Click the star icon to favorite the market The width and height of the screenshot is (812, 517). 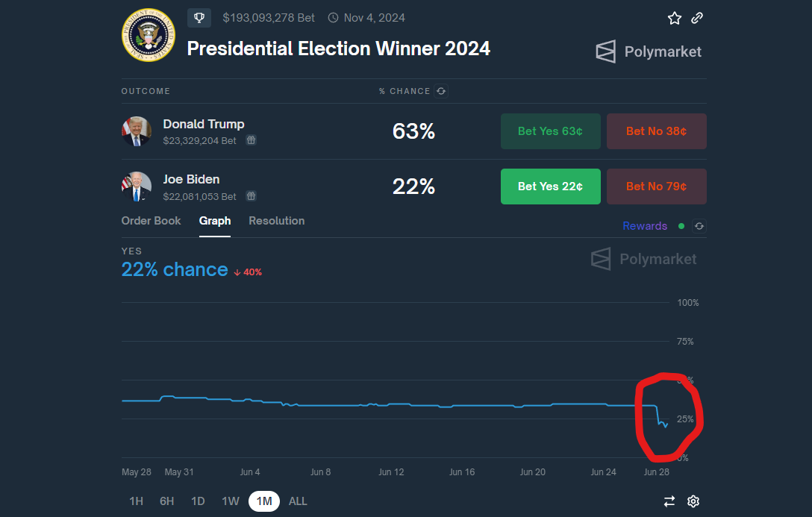(674, 17)
